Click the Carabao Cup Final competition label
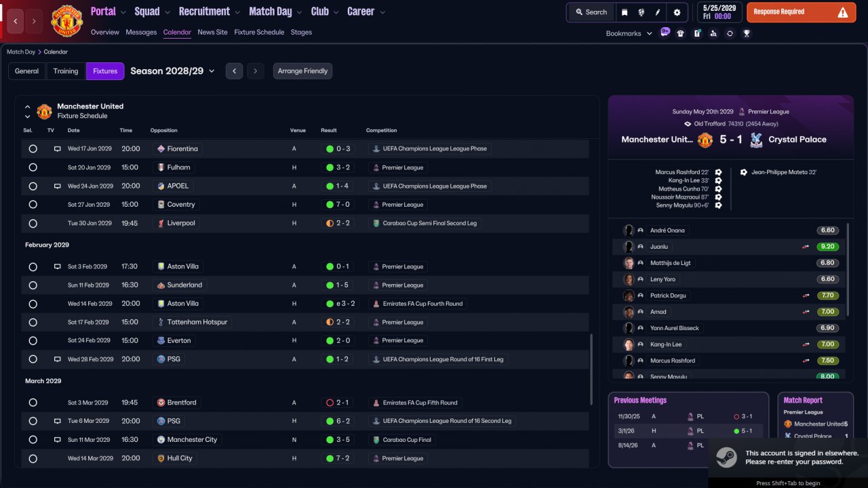 click(x=406, y=439)
